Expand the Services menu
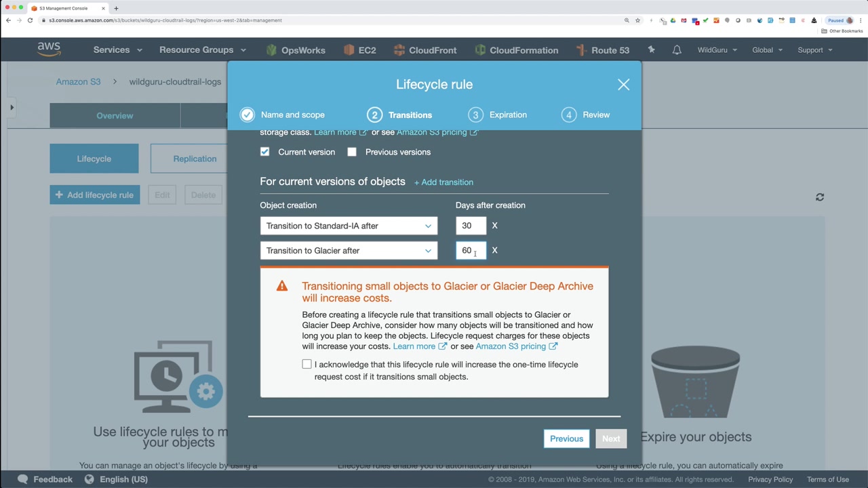The image size is (868, 488). [118, 50]
